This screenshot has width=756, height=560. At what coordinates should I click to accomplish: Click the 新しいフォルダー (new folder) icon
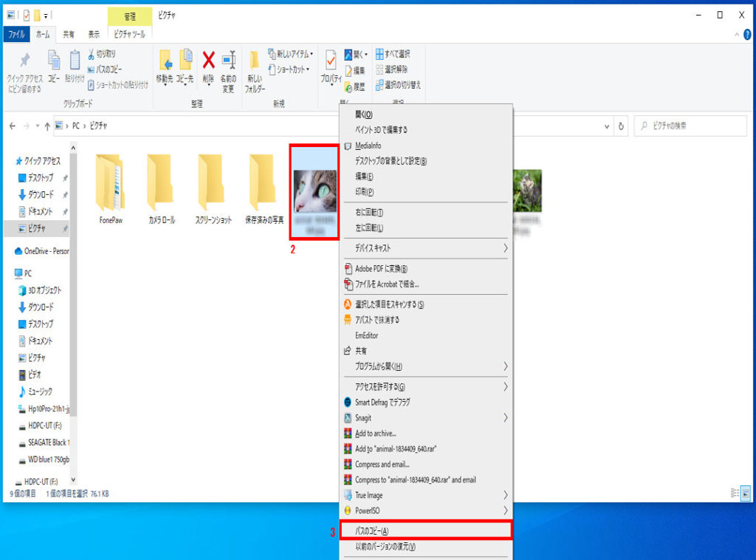point(254,66)
